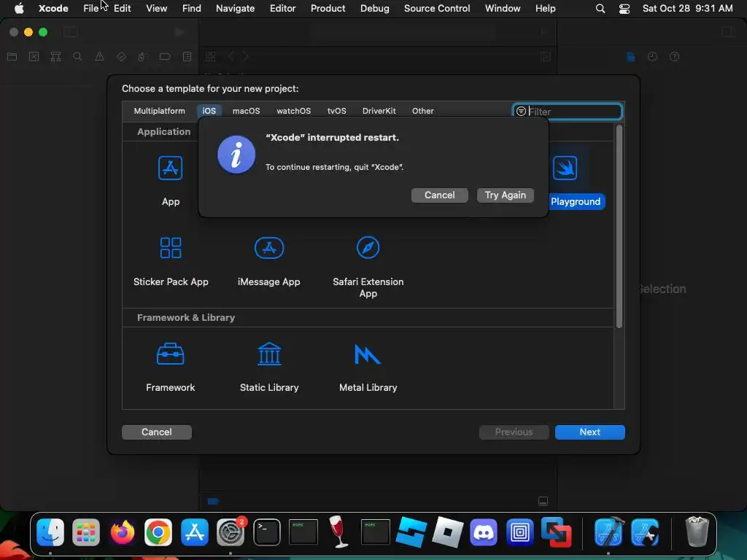The width and height of the screenshot is (747, 560).
Task: Click into the Filter search field
Action: [x=568, y=112]
